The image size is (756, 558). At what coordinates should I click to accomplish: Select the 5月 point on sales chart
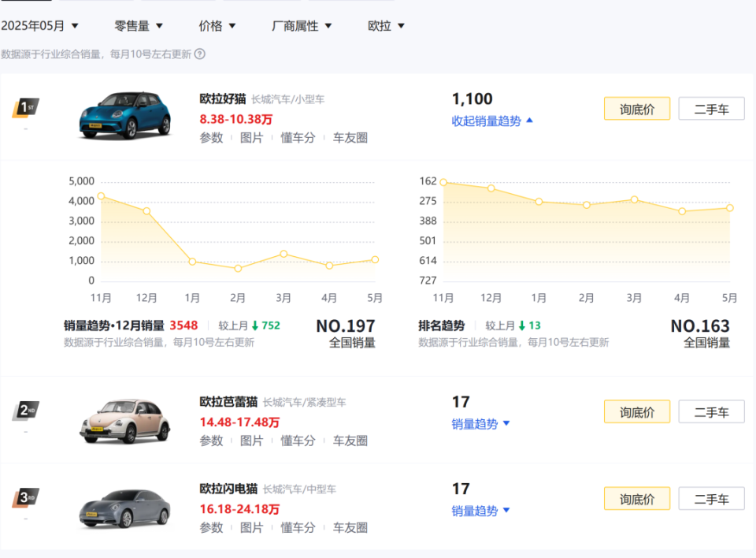[375, 260]
